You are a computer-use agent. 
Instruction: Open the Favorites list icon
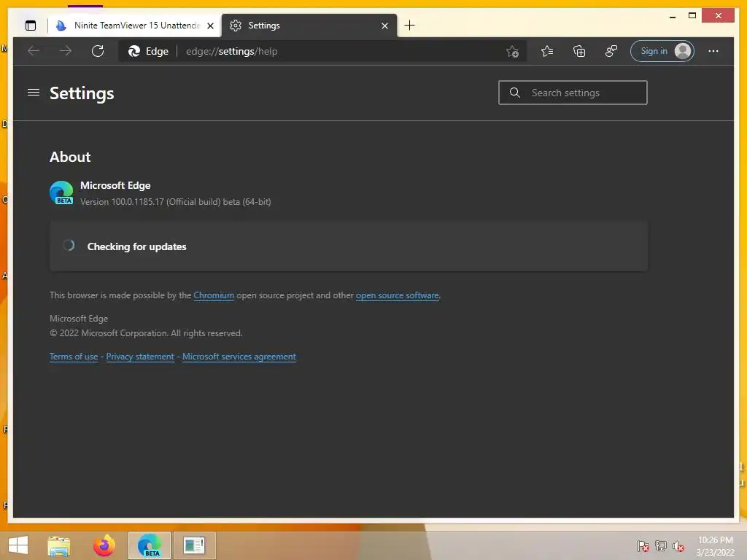click(547, 51)
